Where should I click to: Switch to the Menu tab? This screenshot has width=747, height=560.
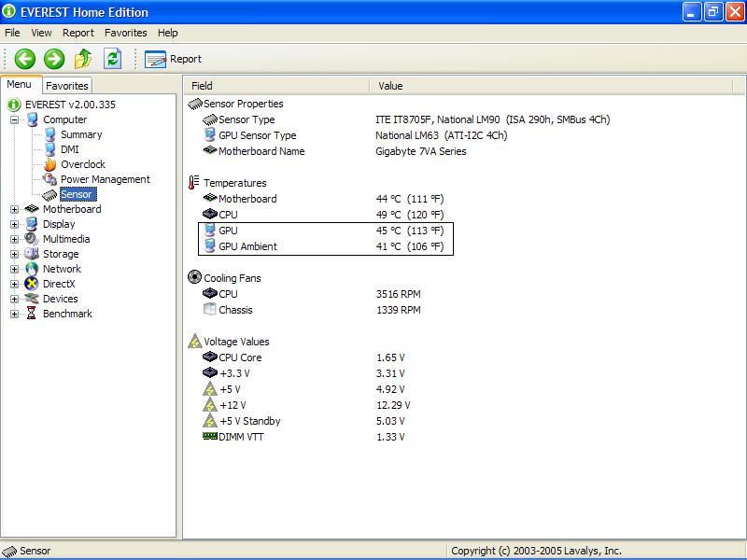coord(19,84)
